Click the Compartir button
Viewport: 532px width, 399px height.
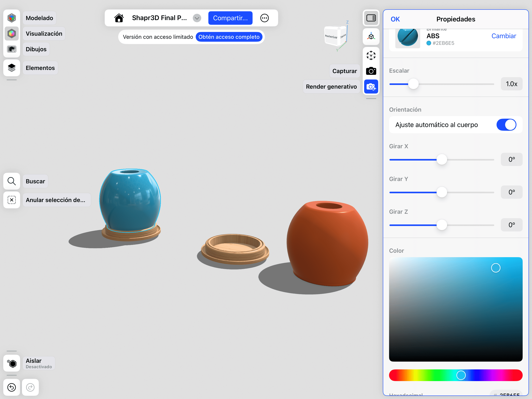coord(230,18)
